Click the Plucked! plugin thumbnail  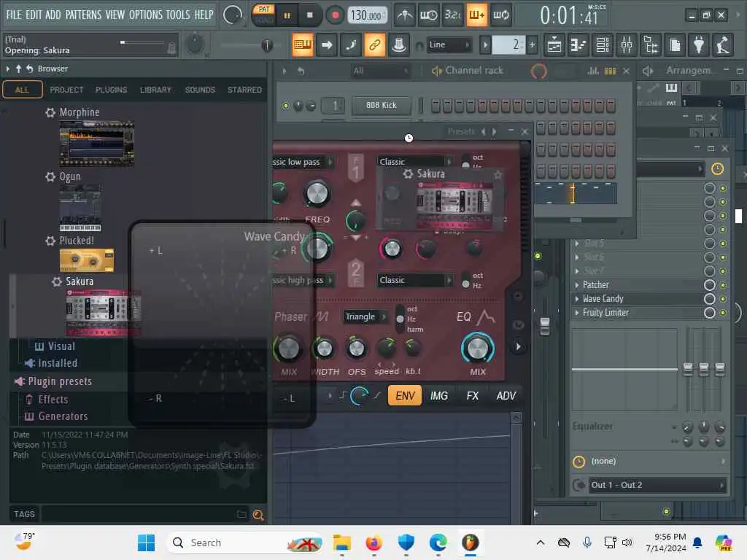click(86, 260)
